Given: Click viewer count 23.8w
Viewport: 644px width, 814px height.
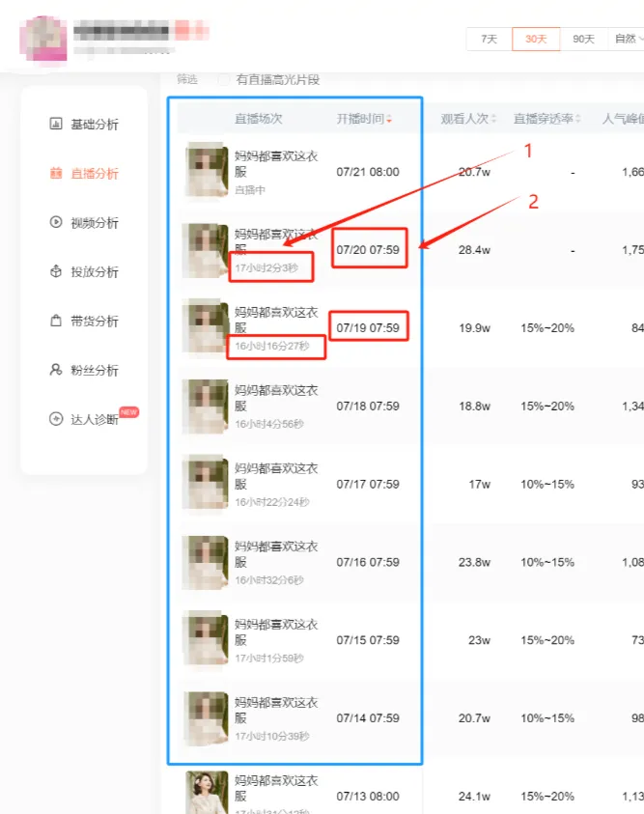Looking at the screenshot, I should [474, 562].
